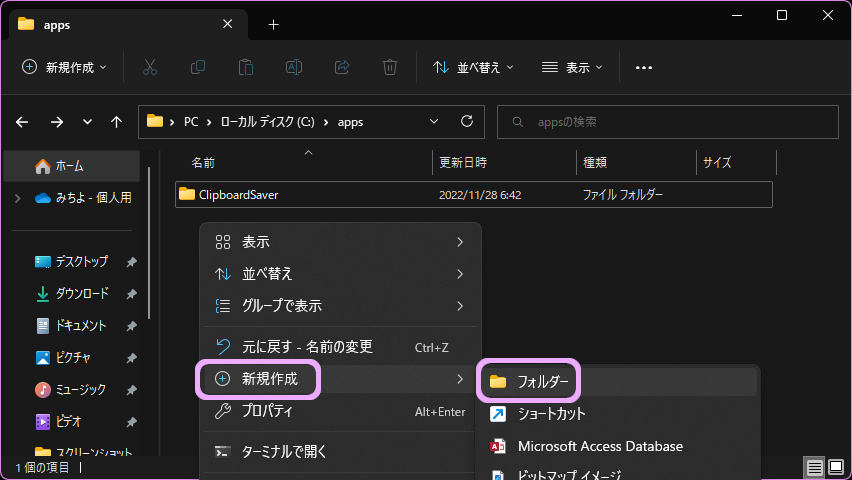Screen dimensions: 852x480
Task: Open recent locations chevron dropdown
Action: [x=87, y=122]
